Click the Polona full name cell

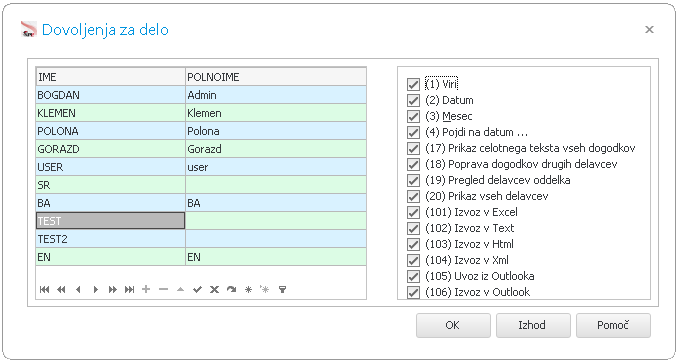click(x=276, y=131)
